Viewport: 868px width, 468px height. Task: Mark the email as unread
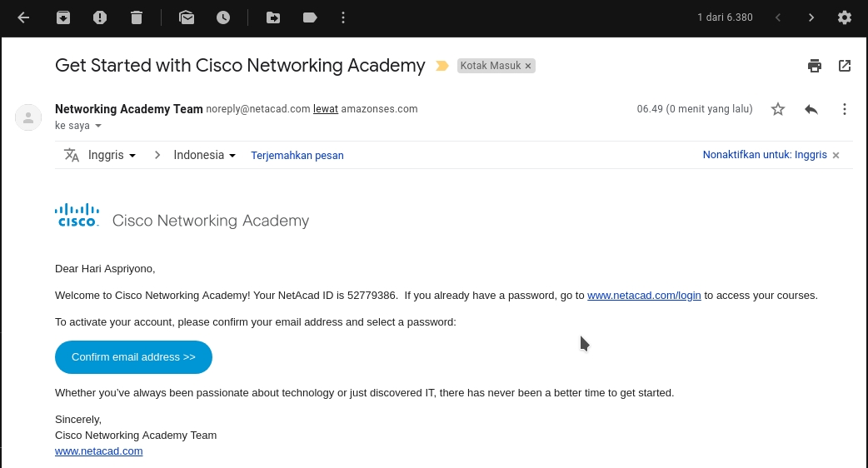187,17
